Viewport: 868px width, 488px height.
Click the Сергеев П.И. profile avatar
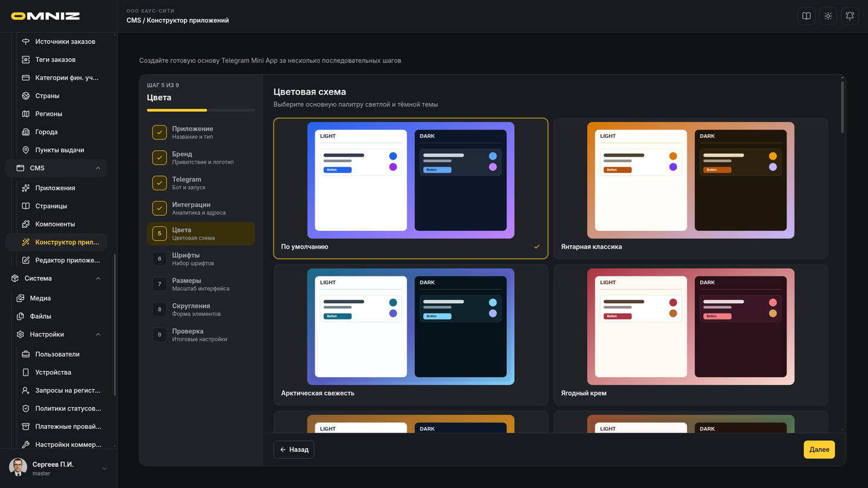[x=18, y=467]
